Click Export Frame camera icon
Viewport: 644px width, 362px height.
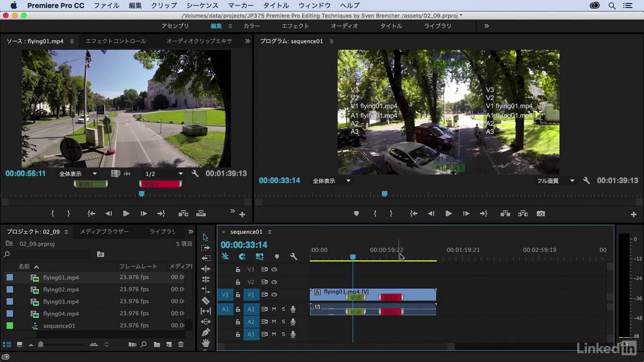(x=541, y=214)
